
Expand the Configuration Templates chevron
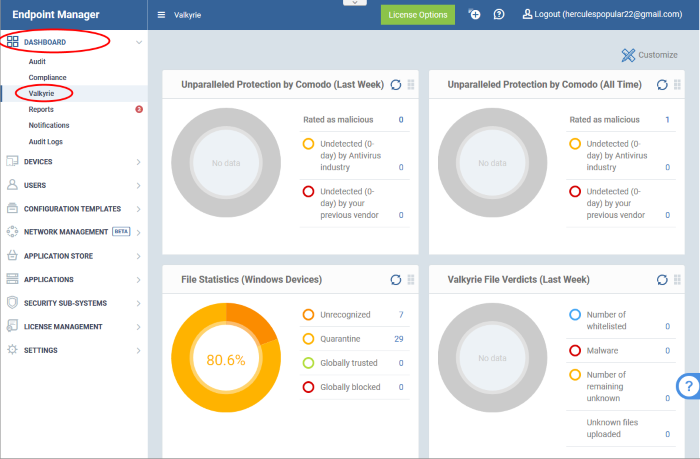138,209
